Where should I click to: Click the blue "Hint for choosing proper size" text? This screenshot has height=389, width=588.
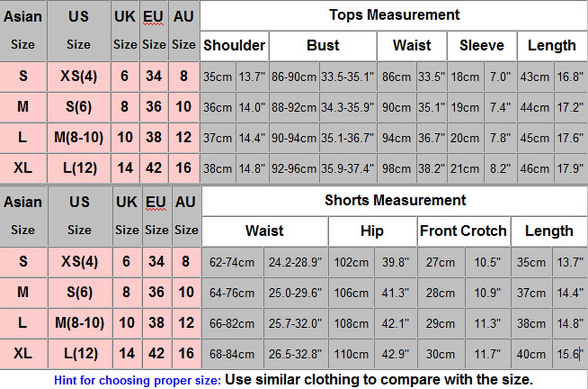pos(138,380)
